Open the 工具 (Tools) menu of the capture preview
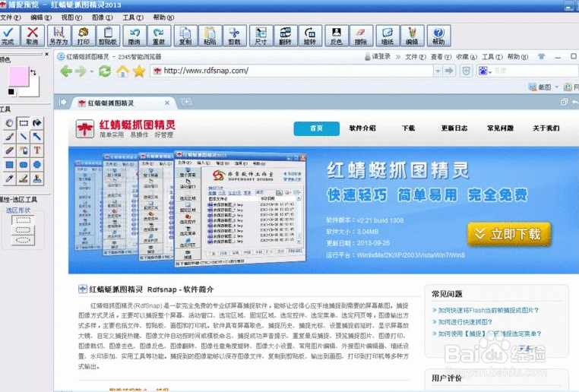This screenshot has width=579, height=392. click(133, 17)
